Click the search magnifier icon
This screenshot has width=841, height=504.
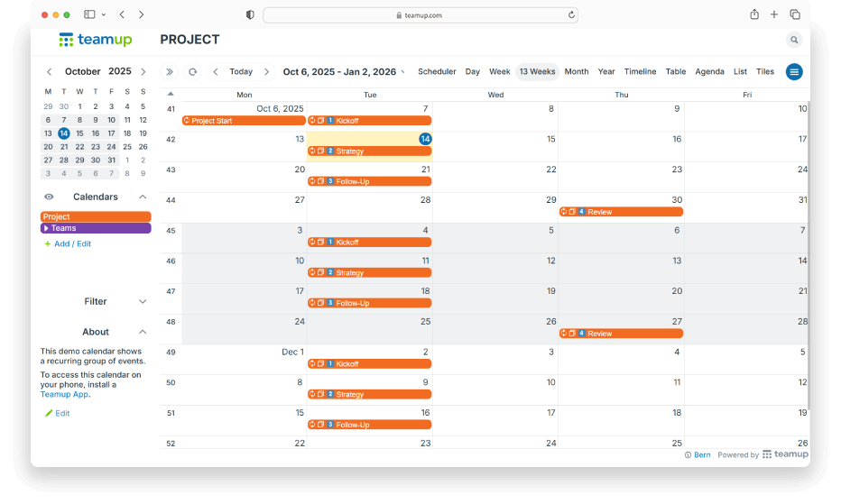(x=794, y=40)
